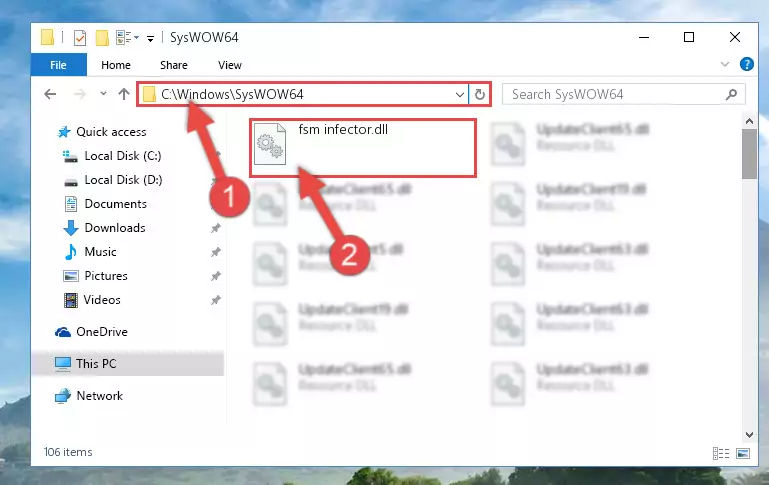
Task: Open Local Disk (C:) in sidebar
Action: pos(112,156)
